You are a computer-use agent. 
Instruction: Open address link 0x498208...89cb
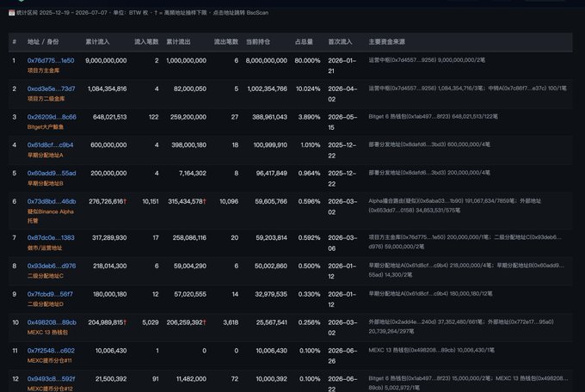(52, 322)
